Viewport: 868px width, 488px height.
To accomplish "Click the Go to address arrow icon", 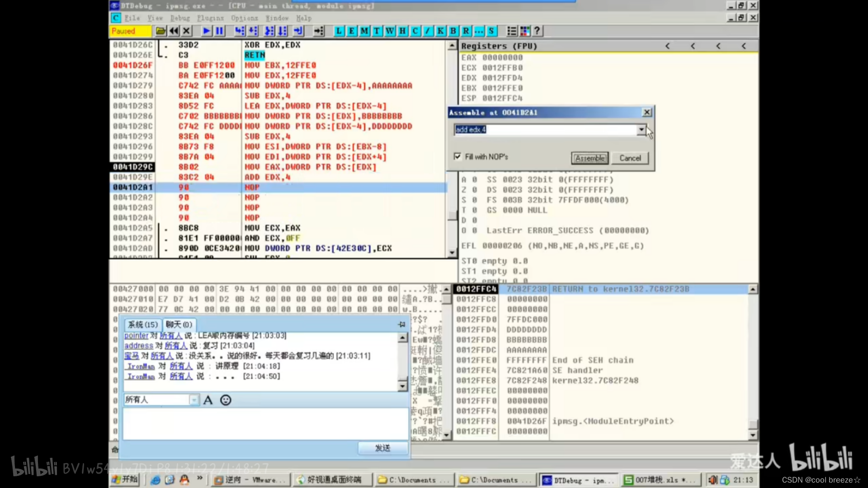I will (319, 31).
